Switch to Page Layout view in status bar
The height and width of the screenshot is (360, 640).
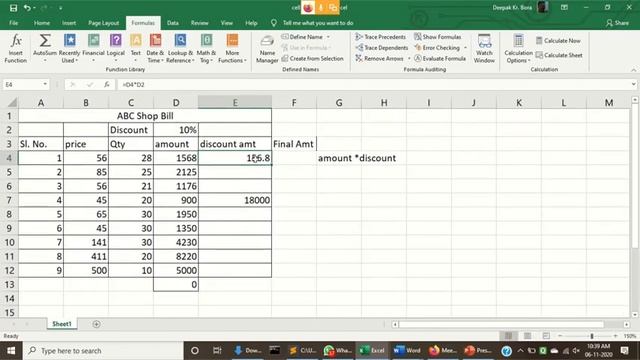click(527, 336)
